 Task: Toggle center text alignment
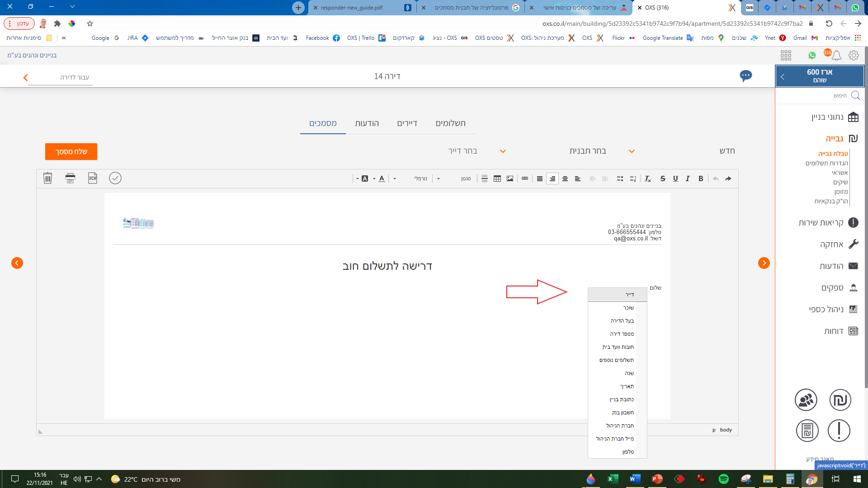(565, 178)
